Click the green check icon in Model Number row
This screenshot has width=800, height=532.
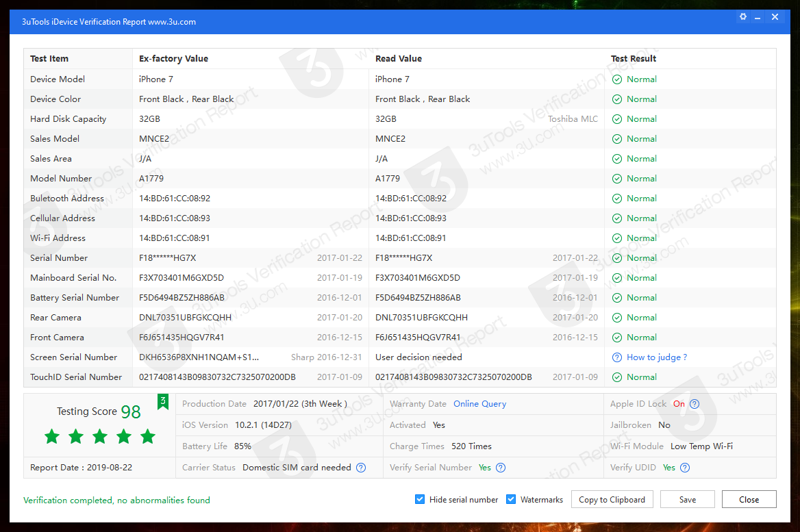click(617, 179)
